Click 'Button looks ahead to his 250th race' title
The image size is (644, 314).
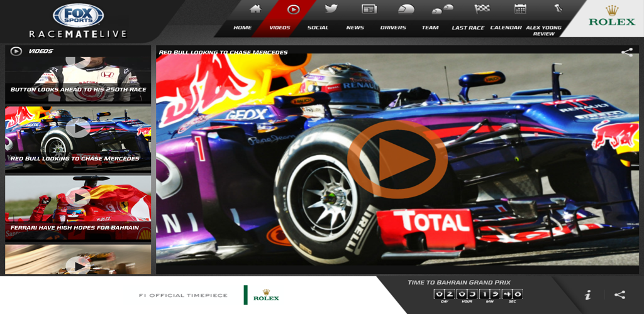(x=78, y=90)
